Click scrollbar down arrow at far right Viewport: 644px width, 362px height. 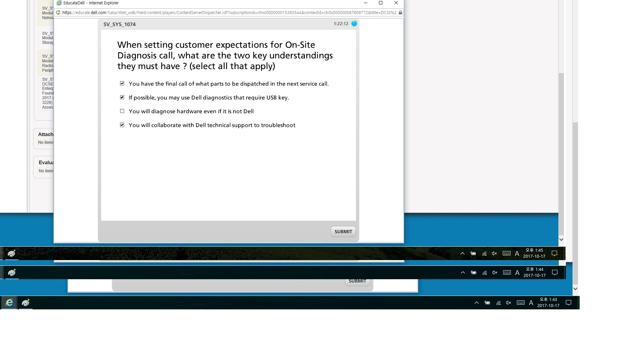(x=575, y=289)
